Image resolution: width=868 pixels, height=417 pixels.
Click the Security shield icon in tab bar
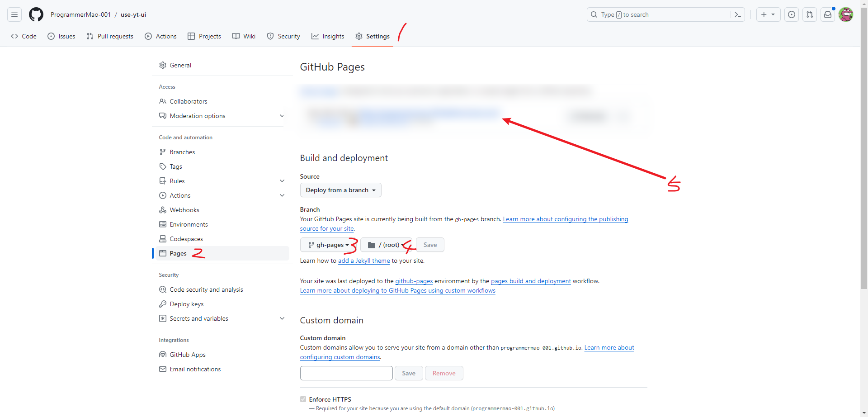pyautogui.click(x=270, y=36)
